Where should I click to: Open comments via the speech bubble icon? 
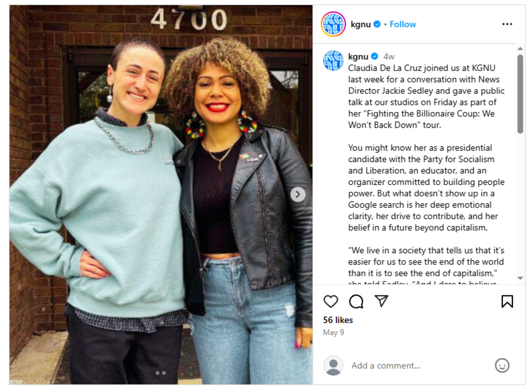[356, 302]
